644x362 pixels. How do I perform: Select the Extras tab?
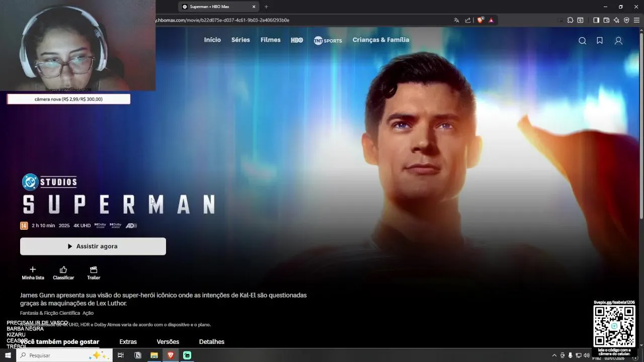click(x=128, y=342)
